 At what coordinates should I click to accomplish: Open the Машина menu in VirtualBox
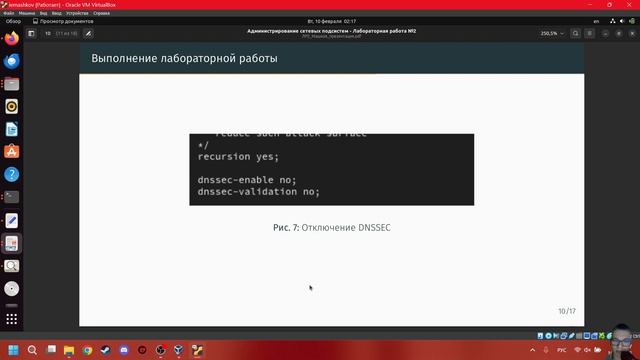(x=27, y=13)
